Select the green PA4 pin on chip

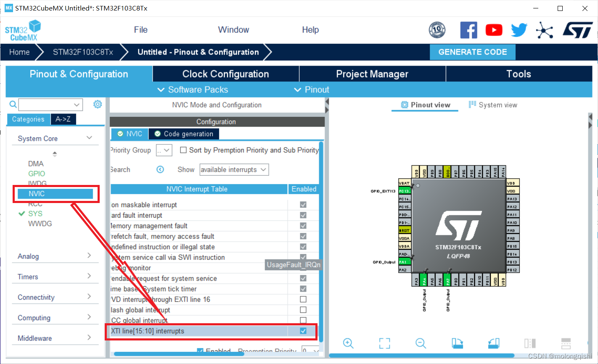point(424,280)
